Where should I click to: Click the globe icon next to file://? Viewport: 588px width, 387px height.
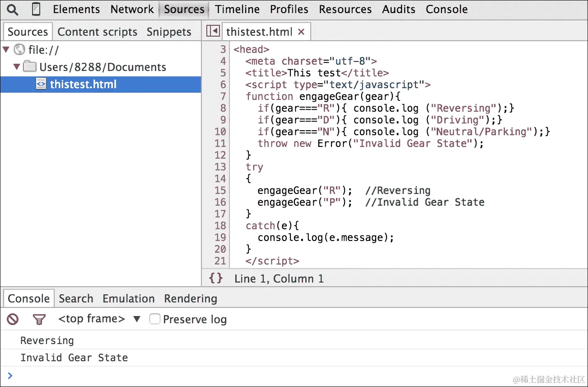coord(19,50)
